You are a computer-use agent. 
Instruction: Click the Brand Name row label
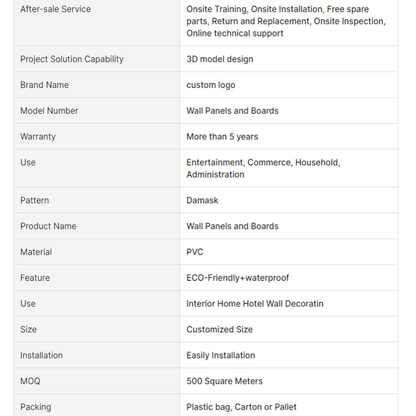[44, 85]
